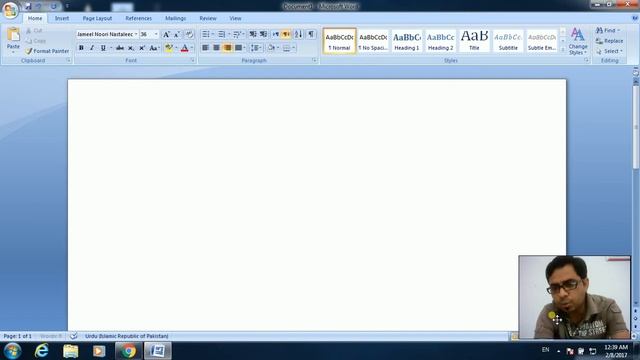Image resolution: width=640 pixels, height=360 pixels.
Task: Open the Select dropdown in Editing
Action: (610, 51)
